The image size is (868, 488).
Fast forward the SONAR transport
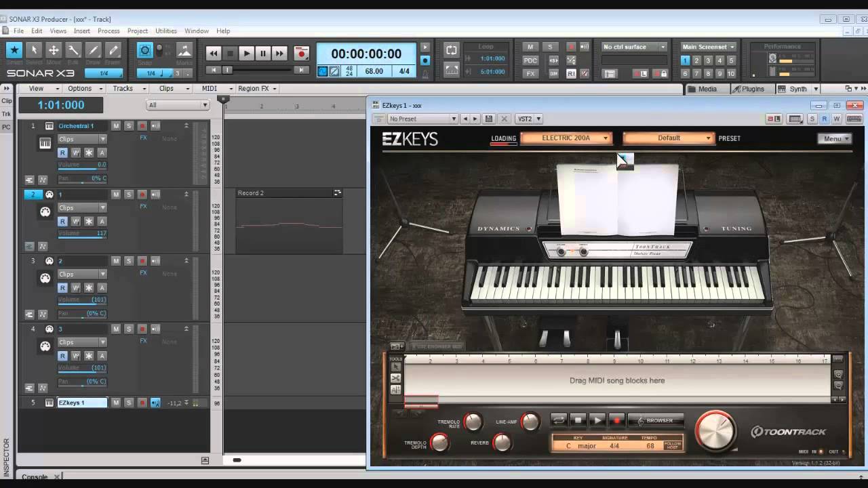click(x=279, y=54)
